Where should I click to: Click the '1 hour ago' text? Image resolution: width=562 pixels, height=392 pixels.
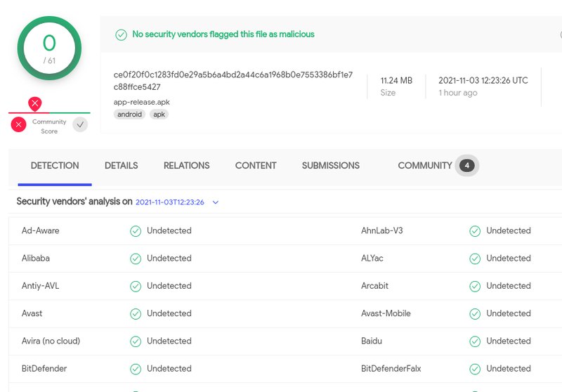458,93
